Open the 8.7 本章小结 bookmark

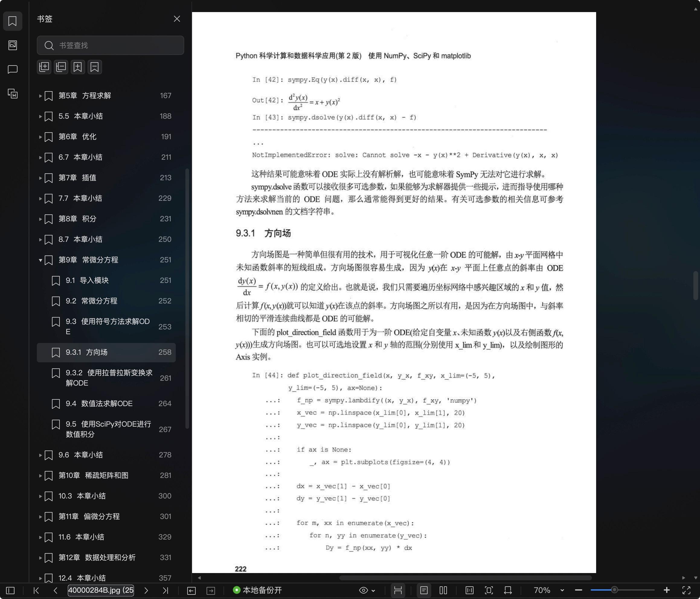click(x=106, y=239)
